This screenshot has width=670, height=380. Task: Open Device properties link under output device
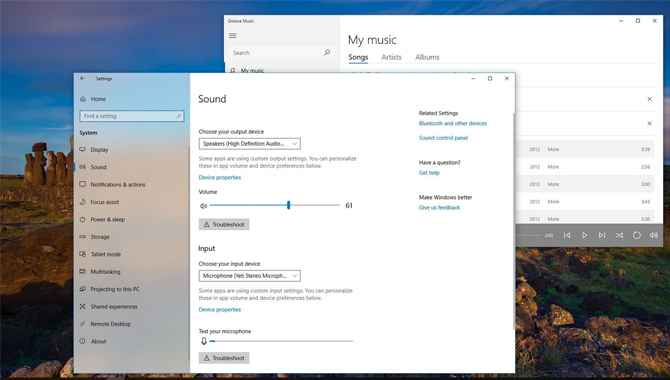coord(220,177)
